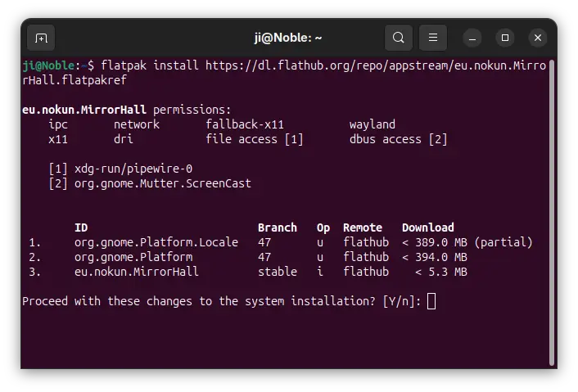Click the 'Remote' column header
The width and height of the screenshot is (578, 392).
coord(363,228)
